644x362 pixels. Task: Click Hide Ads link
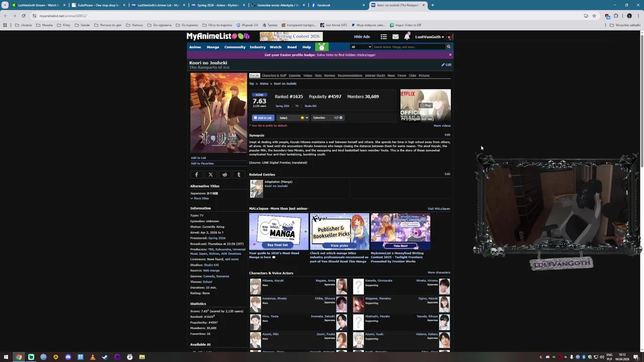pyautogui.click(x=362, y=37)
